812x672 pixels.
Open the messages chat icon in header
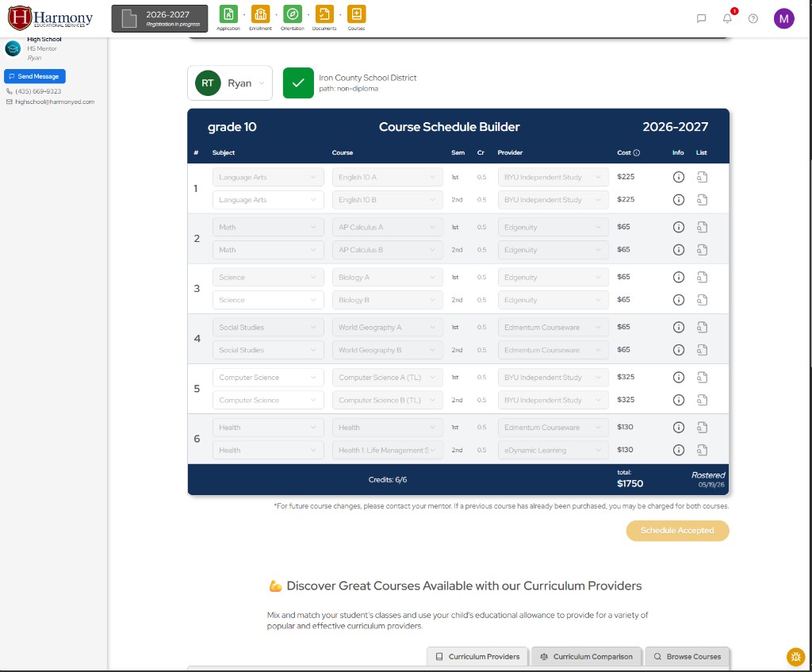tap(701, 19)
